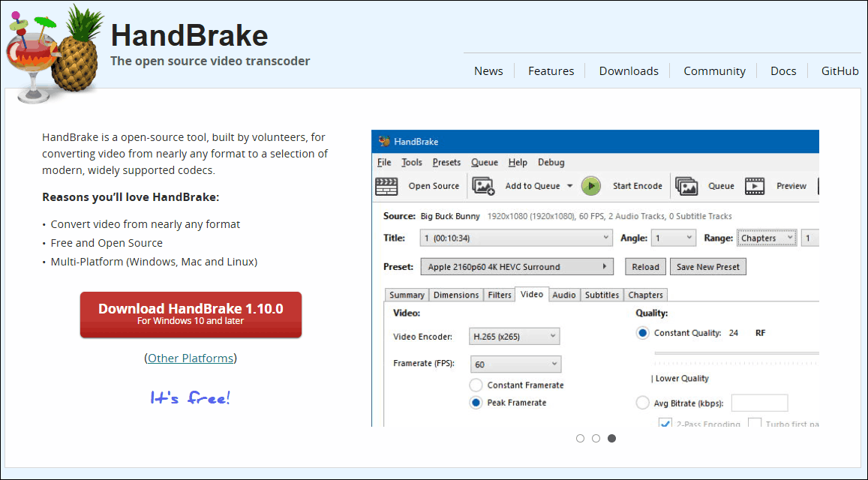Image resolution: width=868 pixels, height=480 pixels.
Task: Click the HandBrake cocktail and pineapple logo
Action: click(x=54, y=54)
